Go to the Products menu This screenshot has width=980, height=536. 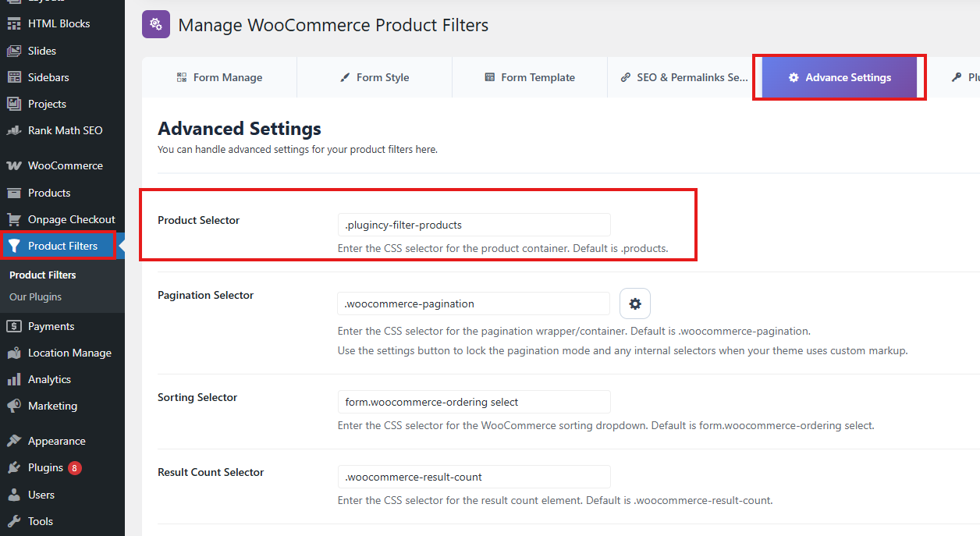pos(62,193)
